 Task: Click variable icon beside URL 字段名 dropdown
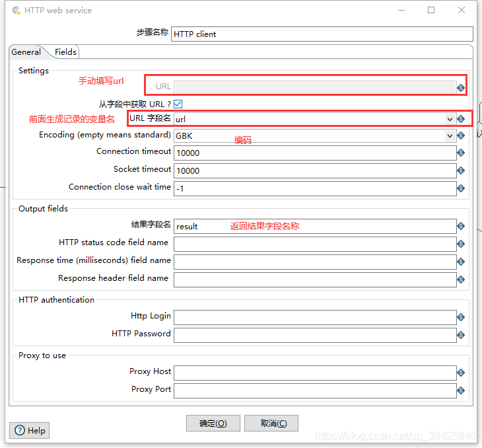(x=460, y=119)
